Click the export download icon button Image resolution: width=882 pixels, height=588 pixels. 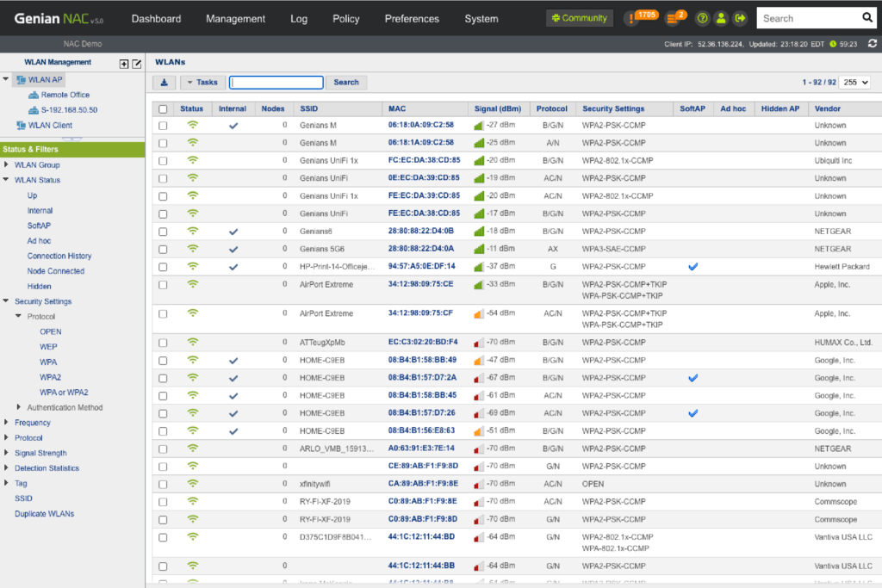(164, 83)
